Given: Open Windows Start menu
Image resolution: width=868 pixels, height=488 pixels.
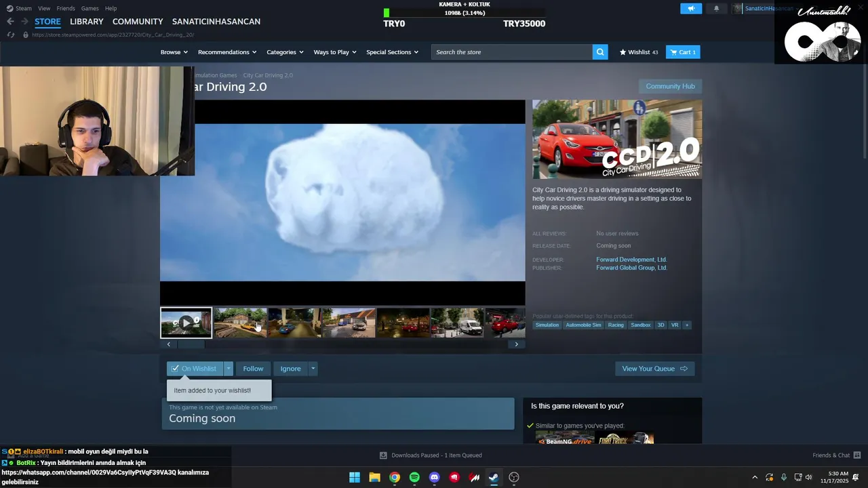Looking at the screenshot, I should (x=355, y=477).
